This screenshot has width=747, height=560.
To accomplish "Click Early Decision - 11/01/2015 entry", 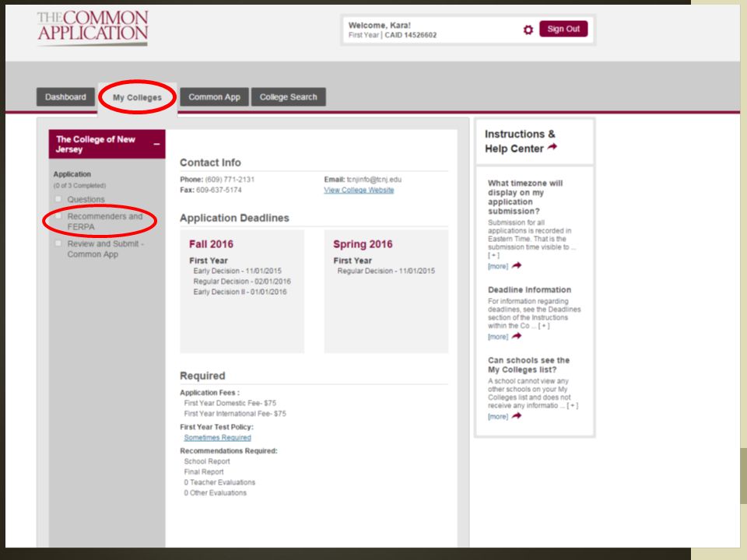I will (237, 271).
